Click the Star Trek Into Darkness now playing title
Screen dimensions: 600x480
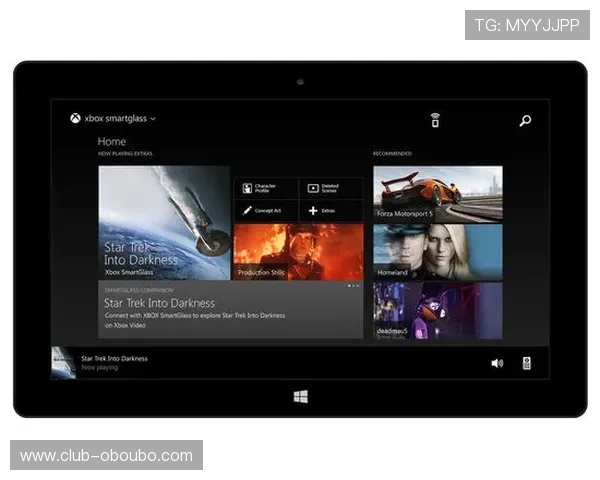pyautogui.click(x=114, y=358)
